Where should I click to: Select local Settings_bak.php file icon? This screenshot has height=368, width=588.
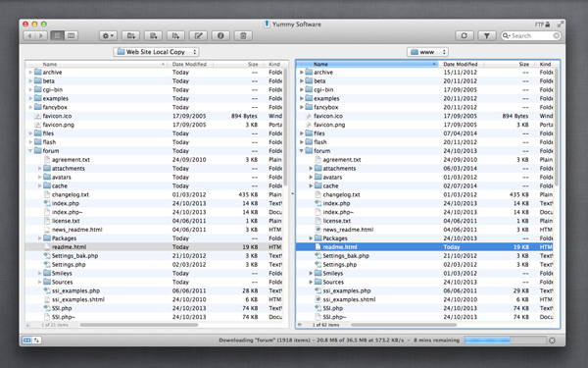[x=47, y=256]
